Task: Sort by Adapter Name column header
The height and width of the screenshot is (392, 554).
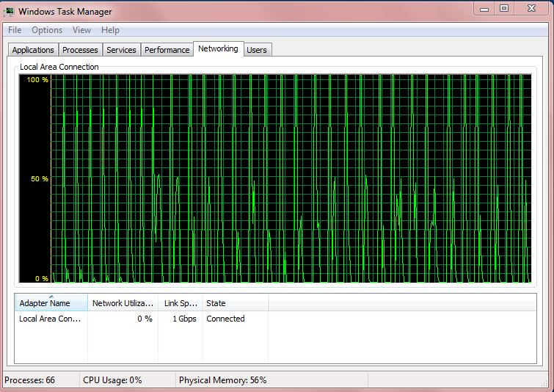Action: coord(51,303)
